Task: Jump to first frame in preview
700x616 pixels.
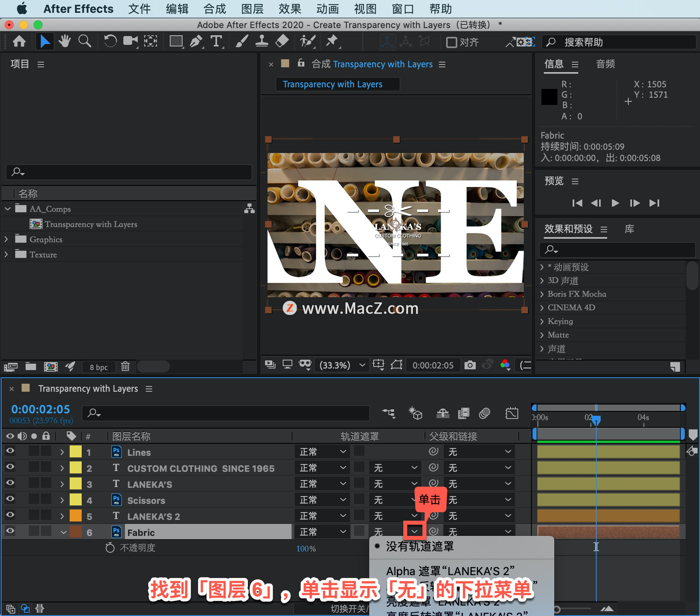Action: tap(577, 203)
